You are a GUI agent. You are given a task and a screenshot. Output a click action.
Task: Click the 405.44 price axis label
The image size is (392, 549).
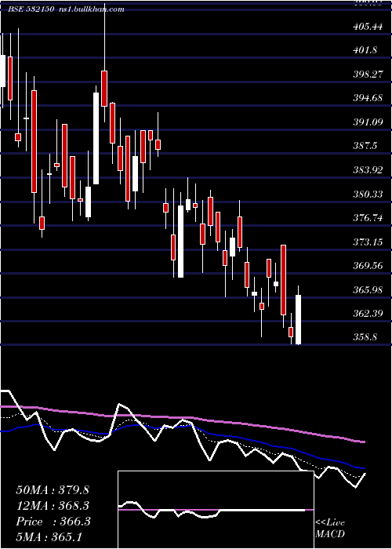tap(368, 27)
